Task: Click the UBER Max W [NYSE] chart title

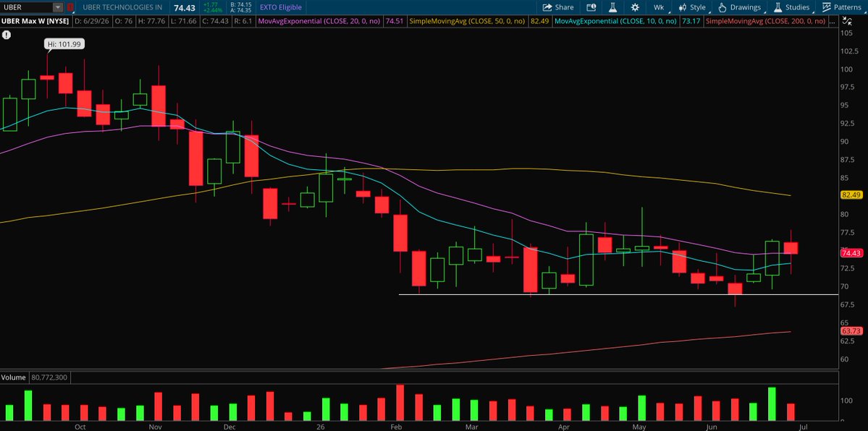Action: (35, 21)
